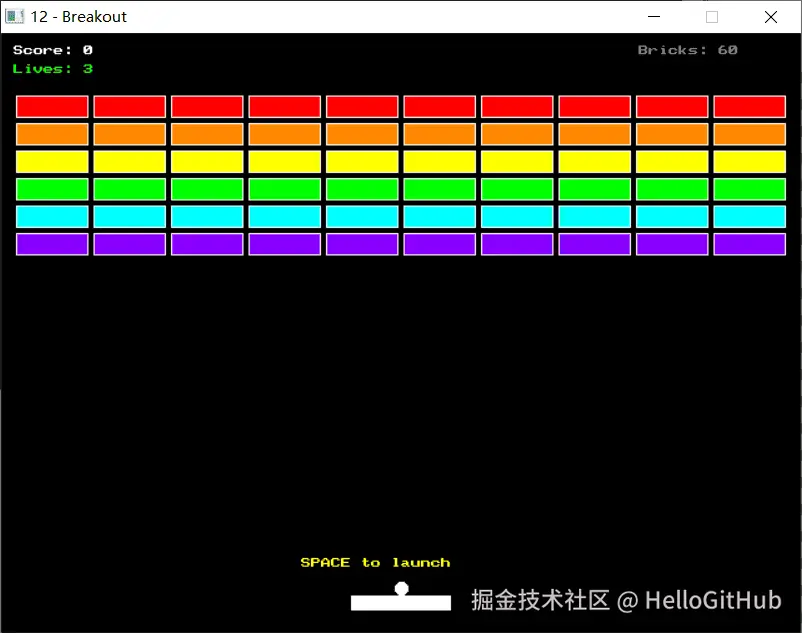Viewport: 802px width, 633px height.
Task: Click the "Lives: 3" text
Action: (x=53, y=69)
